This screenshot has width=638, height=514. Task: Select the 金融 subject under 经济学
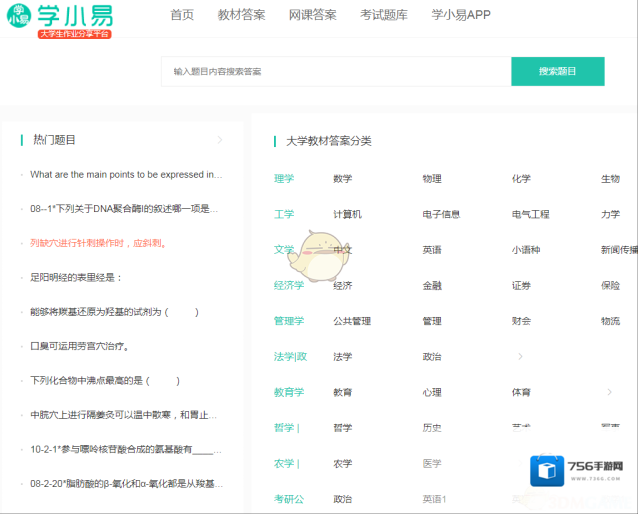pos(431,285)
